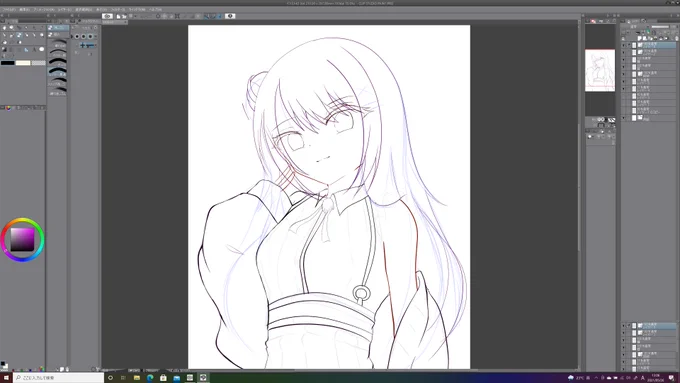Click the Navigator preview thumbnail of the drawing
Image resolution: width=680 pixels, height=383 pixels.
[600, 70]
